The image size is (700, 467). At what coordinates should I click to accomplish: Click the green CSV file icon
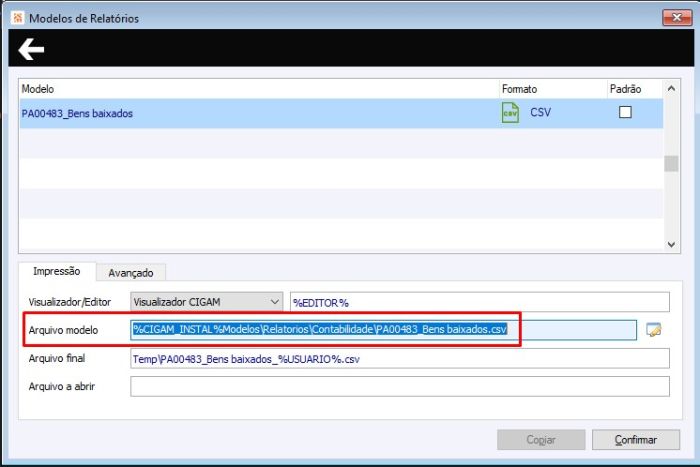510,113
